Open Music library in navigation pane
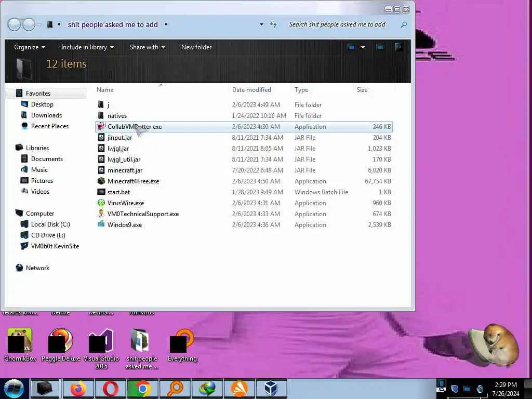Screen dimensions: 532x399 39,170
